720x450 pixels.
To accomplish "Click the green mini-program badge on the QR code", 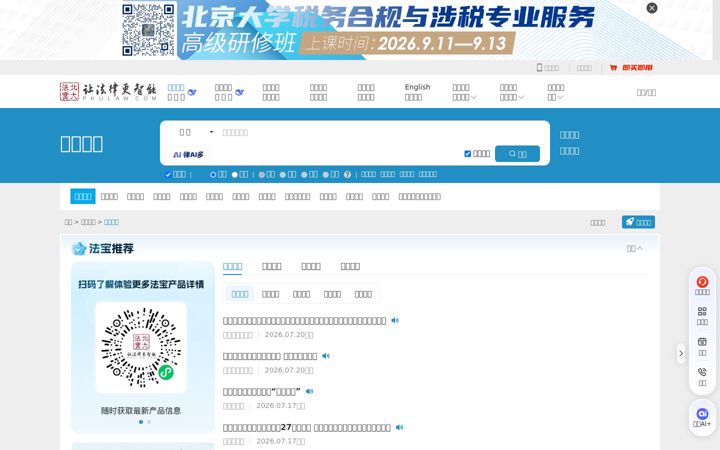I will [x=166, y=372].
